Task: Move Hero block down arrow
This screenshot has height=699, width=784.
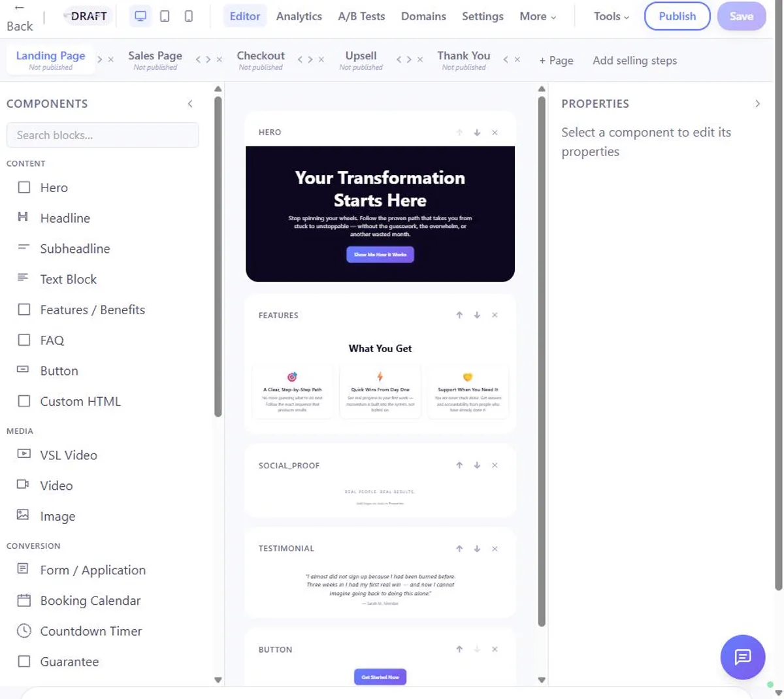Action: [477, 133]
